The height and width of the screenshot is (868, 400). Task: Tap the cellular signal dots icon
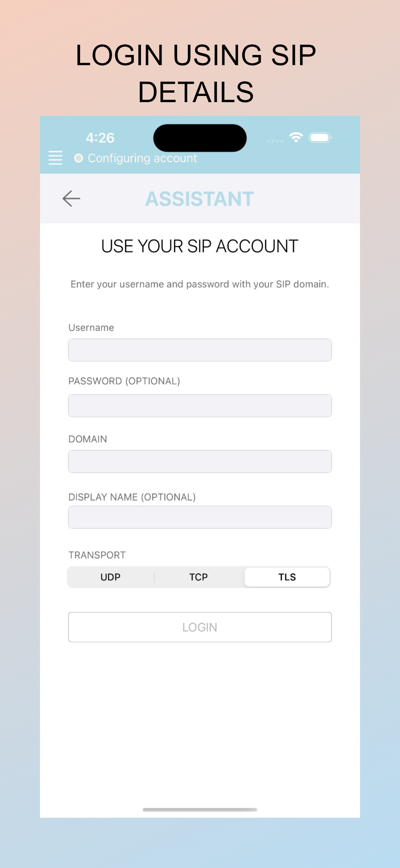tap(275, 142)
